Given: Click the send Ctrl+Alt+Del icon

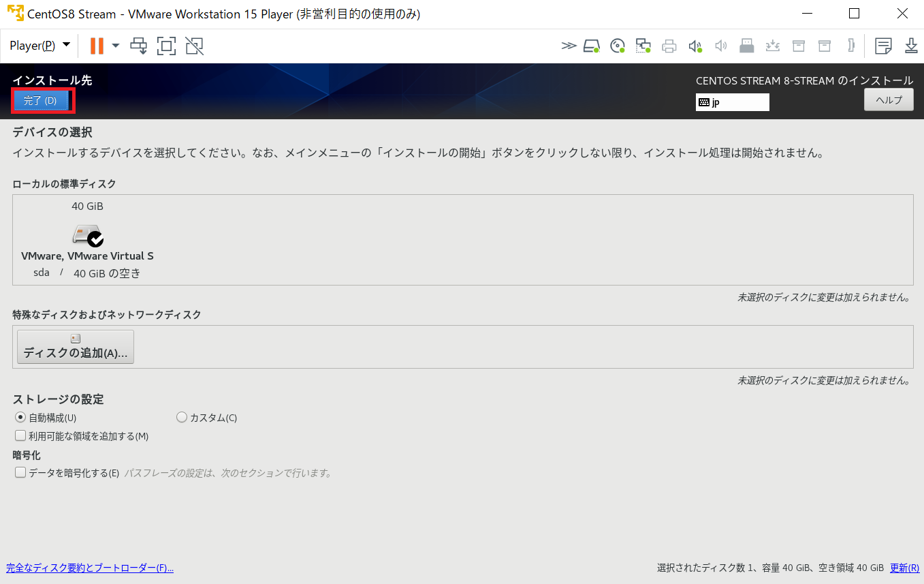Looking at the screenshot, I should (139, 46).
